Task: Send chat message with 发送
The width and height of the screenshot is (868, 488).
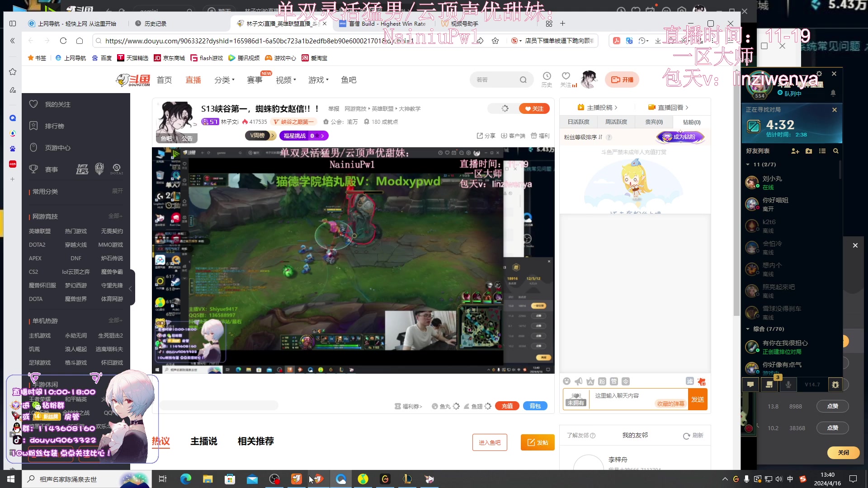Action: (698, 399)
